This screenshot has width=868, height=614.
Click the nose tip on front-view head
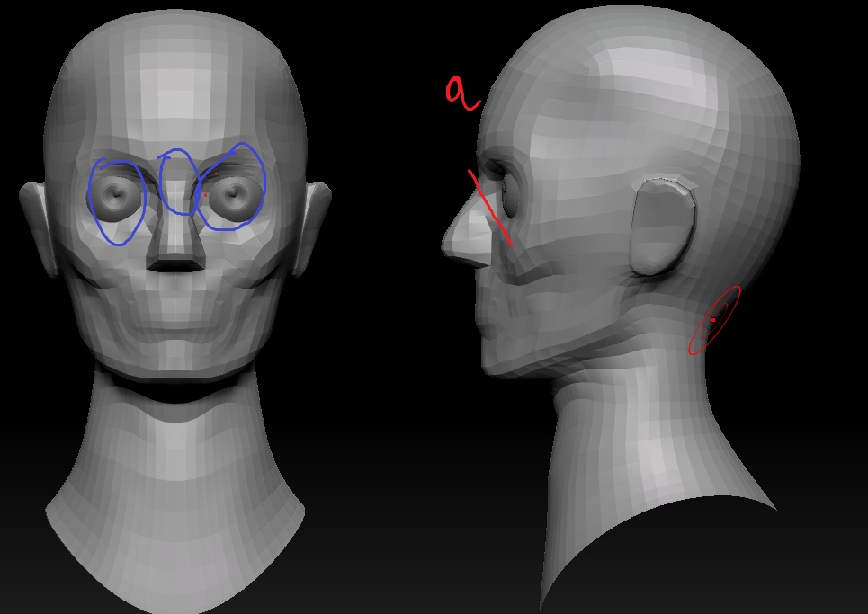tap(176, 259)
